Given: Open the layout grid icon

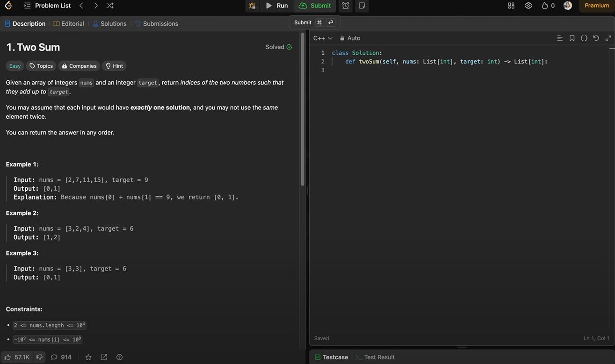Looking at the screenshot, I should (x=511, y=6).
